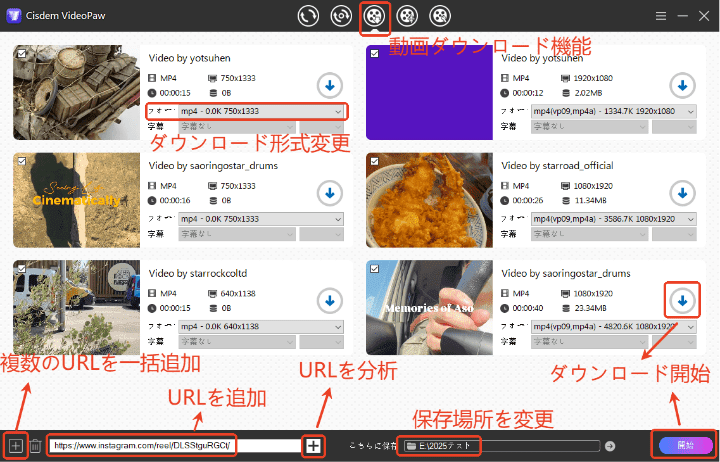720x462 pixels.
Task: Open format dropdown showing 1334.7K 1920x1080
Action: tap(614, 111)
